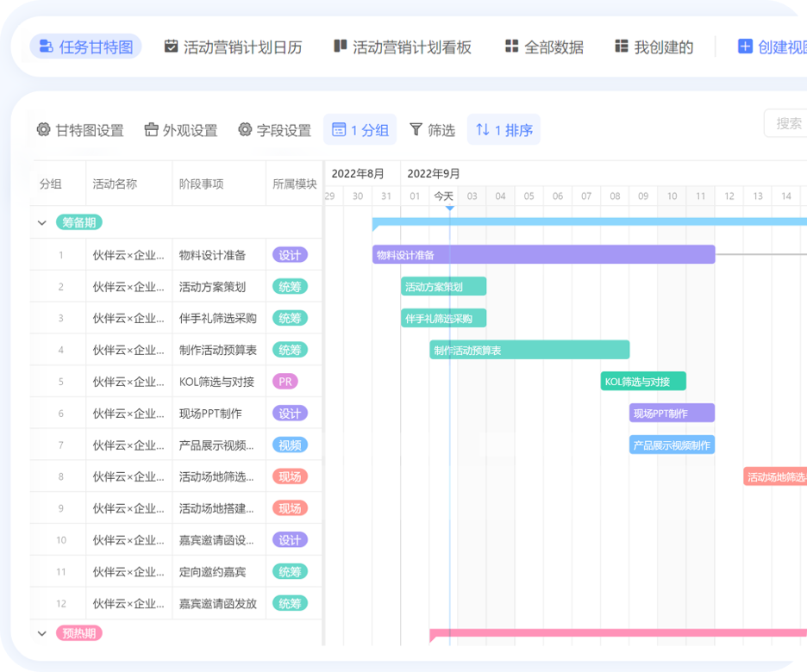The height and width of the screenshot is (672, 807).
Task: Collapse the 筹备期 group
Action: pyautogui.click(x=41, y=222)
